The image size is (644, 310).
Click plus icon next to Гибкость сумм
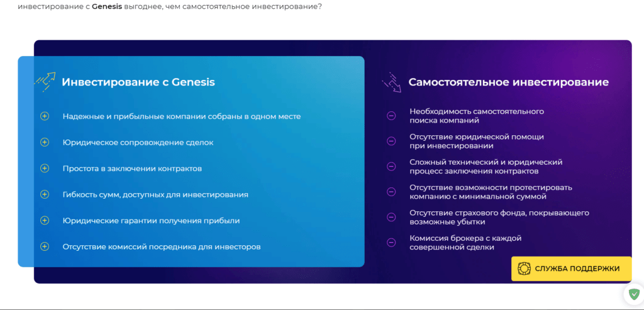pos(45,195)
